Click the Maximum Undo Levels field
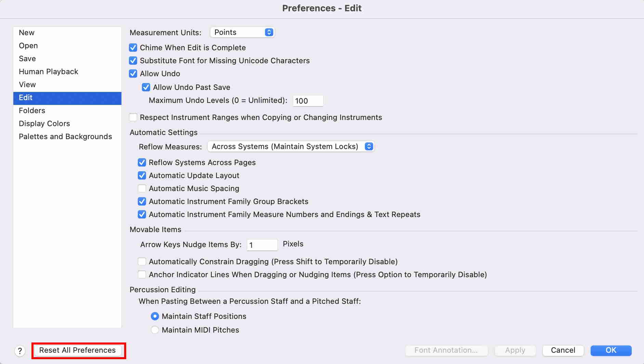This screenshot has height=364, width=644. click(308, 101)
